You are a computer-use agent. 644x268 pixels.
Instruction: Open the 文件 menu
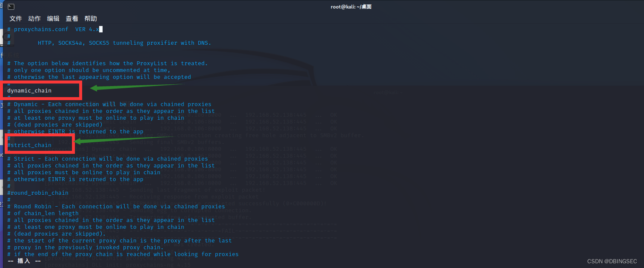(x=16, y=19)
